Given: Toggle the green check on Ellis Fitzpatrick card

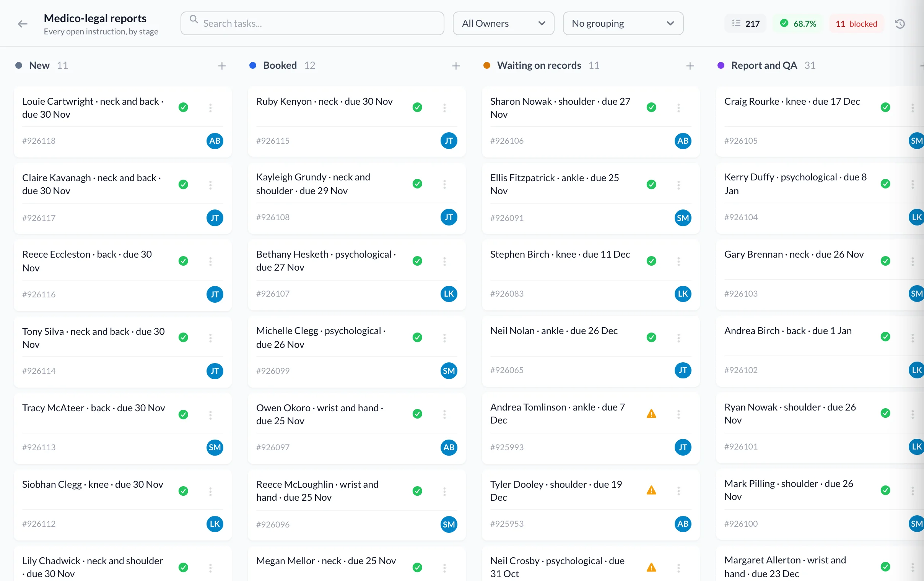Looking at the screenshot, I should tap(652, 185).
